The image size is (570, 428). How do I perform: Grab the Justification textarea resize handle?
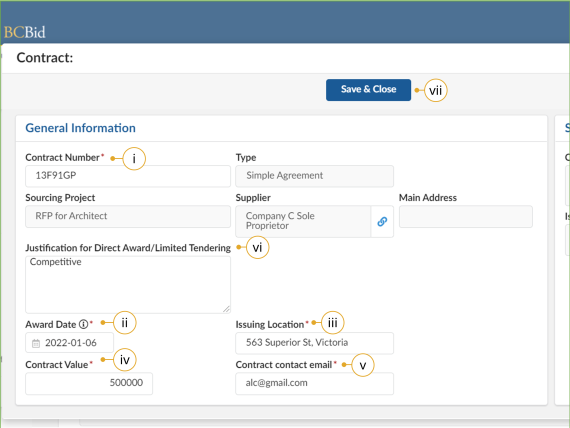point(226,309)
